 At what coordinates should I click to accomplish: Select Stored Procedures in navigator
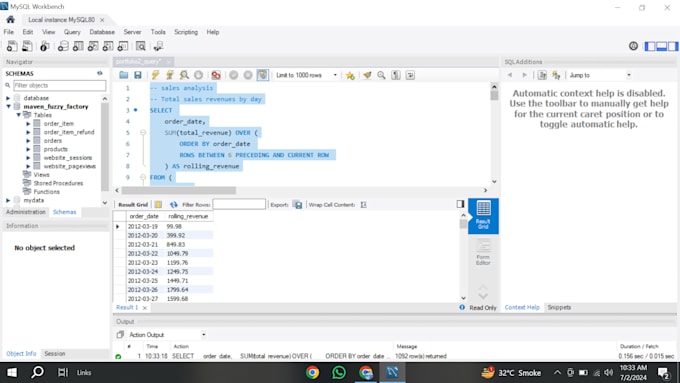click(x=58, y=183)
